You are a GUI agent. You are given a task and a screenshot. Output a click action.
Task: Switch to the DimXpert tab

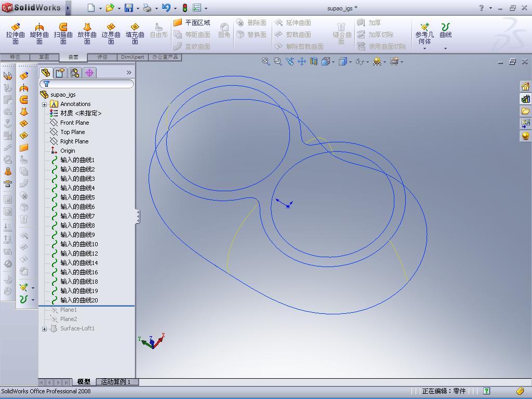click(x=132, y=57)
